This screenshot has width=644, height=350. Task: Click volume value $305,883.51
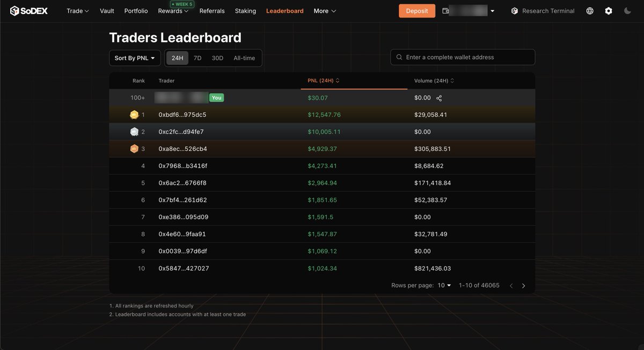point(433,149)
